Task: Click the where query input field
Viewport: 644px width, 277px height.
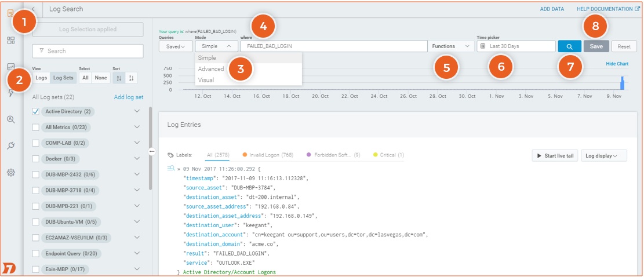Action: (x=332, y=46)
